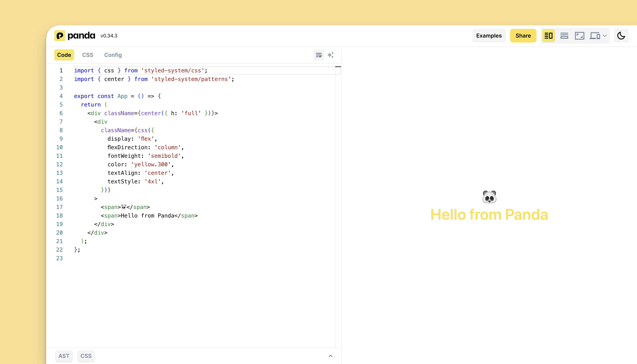Select the side-by-side split layout icon
This screenshot has height=364, width=637.
[x=548, y=36]
